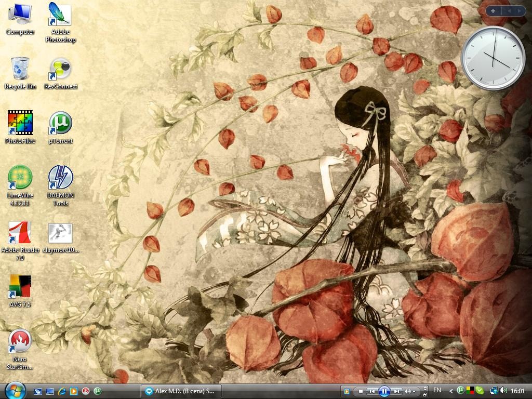Open the Windows Start menu orb
Image resolution: width=532 pixels, height=399 pixels.
(x=15, y=391)
